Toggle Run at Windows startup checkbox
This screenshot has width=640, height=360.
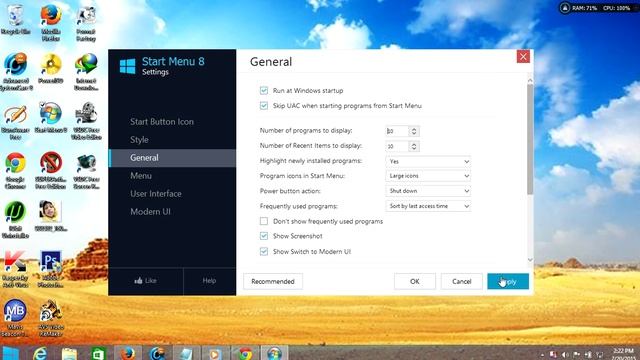(264, 91)
